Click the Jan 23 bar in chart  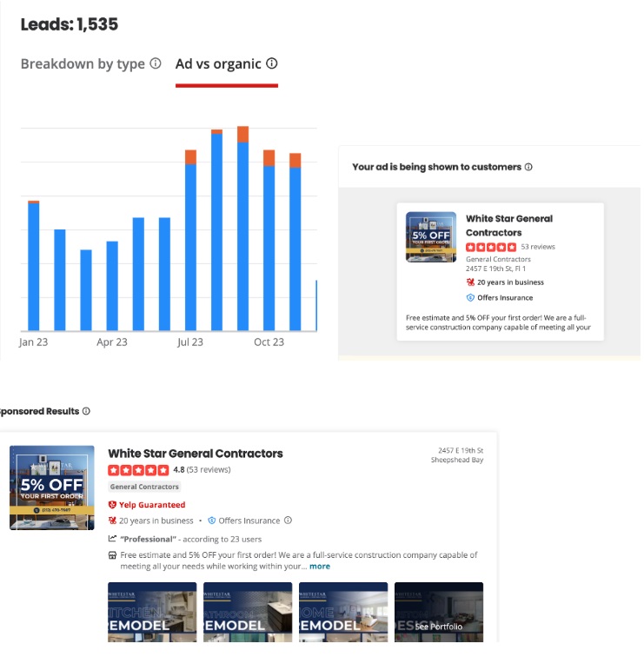click(x=34, y=266)
